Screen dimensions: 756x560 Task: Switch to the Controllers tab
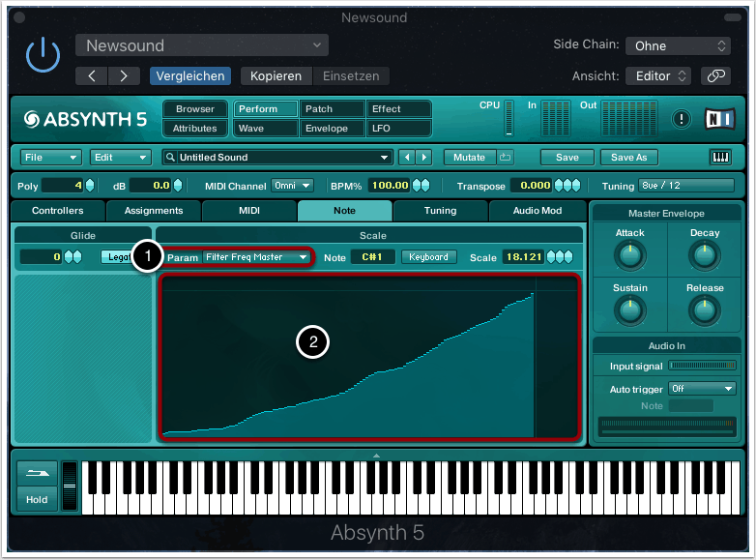click(58, 211)
